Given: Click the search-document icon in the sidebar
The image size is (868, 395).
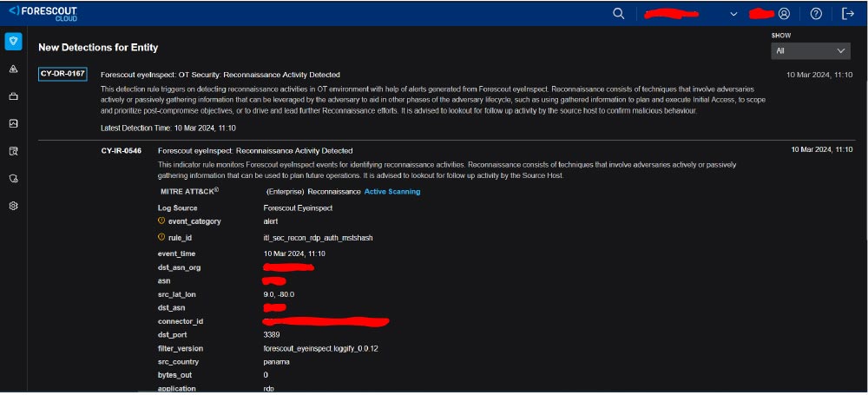Looking at the screenshot, I should [x=13, y=151].
